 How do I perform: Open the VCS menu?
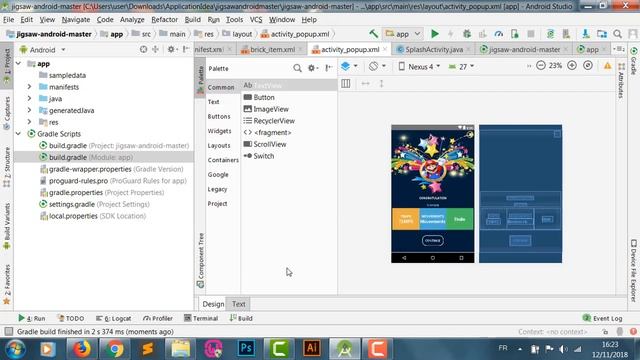(x=256, y=20)
